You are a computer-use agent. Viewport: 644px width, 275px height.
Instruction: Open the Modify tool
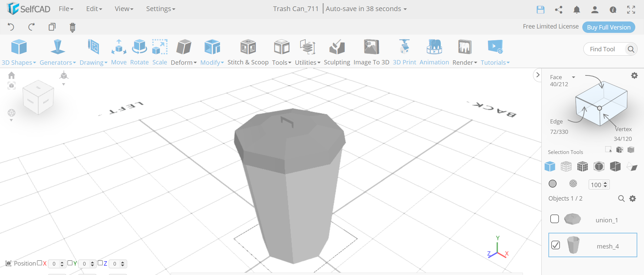(212, 52)
